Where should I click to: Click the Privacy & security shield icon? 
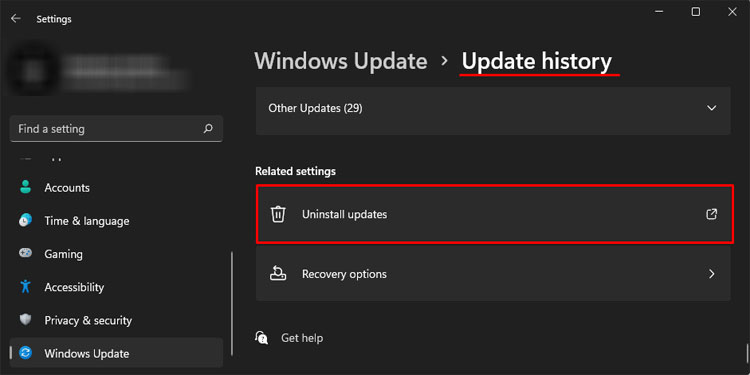pos(25,320)
